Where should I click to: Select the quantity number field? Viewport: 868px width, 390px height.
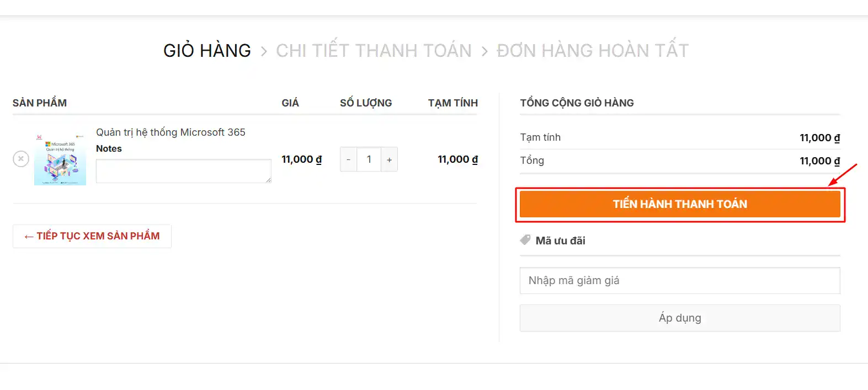pos(369,159)
